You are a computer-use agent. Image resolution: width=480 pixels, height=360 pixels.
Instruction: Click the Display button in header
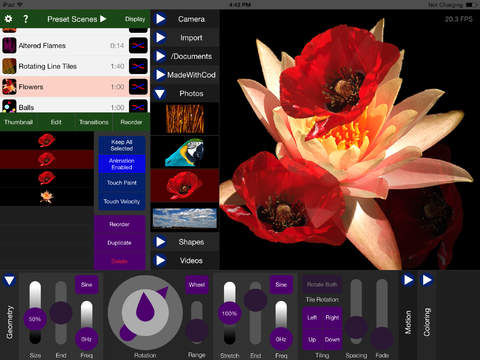pyautogui.click(x=135, y=19)
